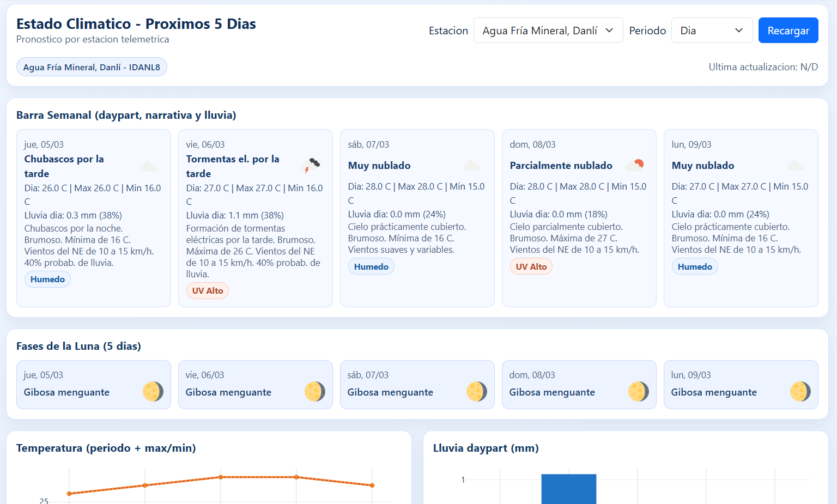
Task: Click the cloud icon on Thursday's forecast card
Action: coord(148,166)
